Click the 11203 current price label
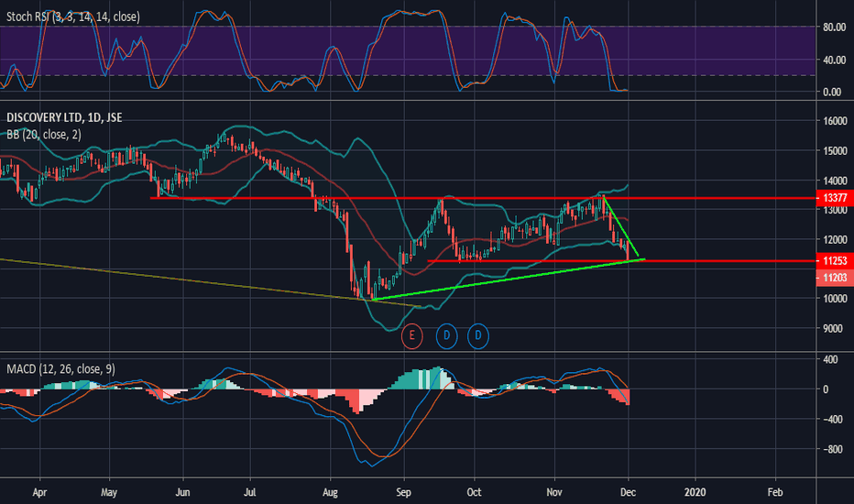The width and height of the screenshot is (854, 504). click(x=835, y=278)
